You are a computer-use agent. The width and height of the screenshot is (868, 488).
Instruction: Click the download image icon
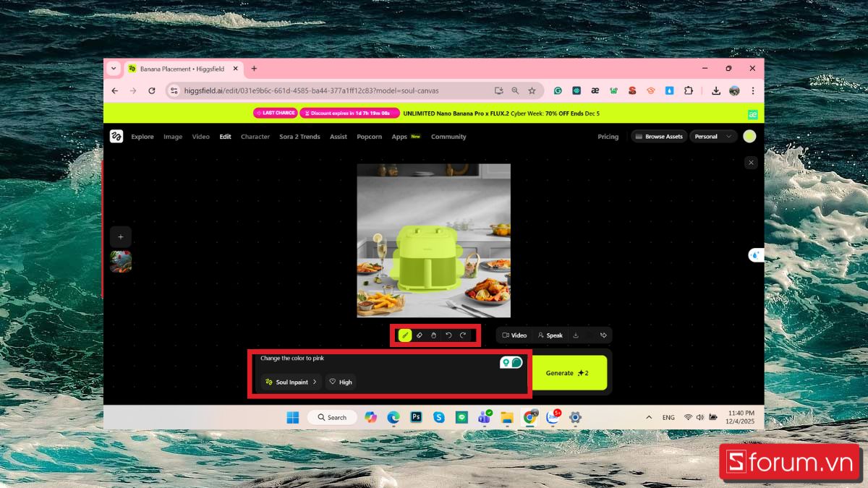pyautogui.click(x=576, y=335)
